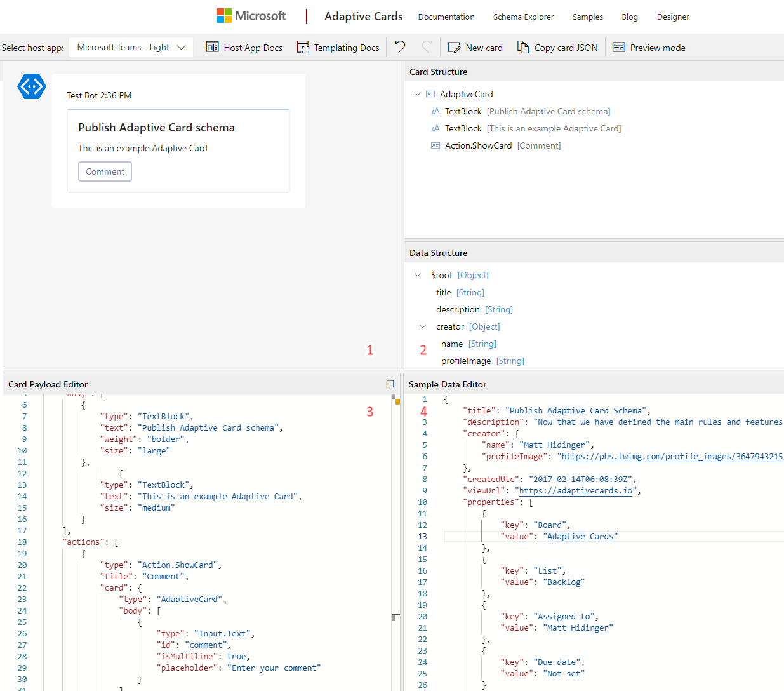The width and height of the screenshot is (784, 691).
Task: Click the Microsoft logo
Action: (251, 16)
